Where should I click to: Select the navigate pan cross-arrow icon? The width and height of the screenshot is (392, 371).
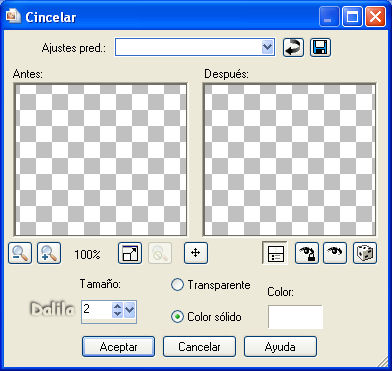(x=196, y=253)
